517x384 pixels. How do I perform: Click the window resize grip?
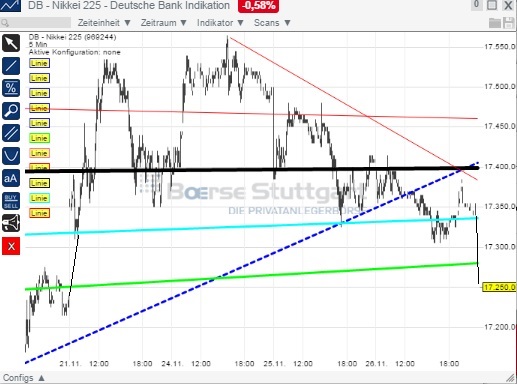tap(511, 378)
